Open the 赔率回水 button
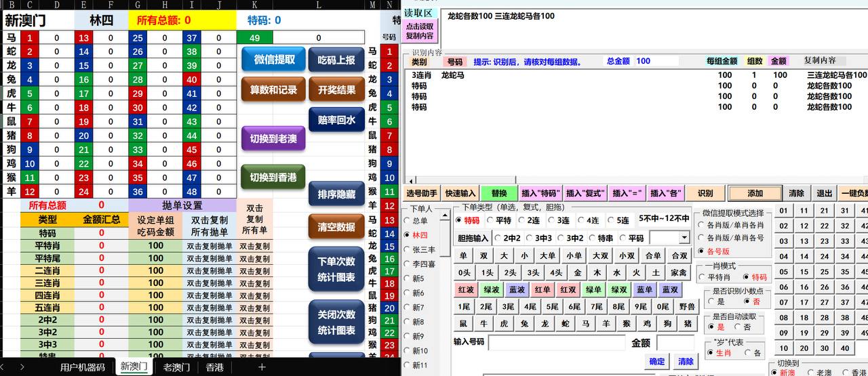The height and width of the screenshot is (376, 868). click(336, 120)
